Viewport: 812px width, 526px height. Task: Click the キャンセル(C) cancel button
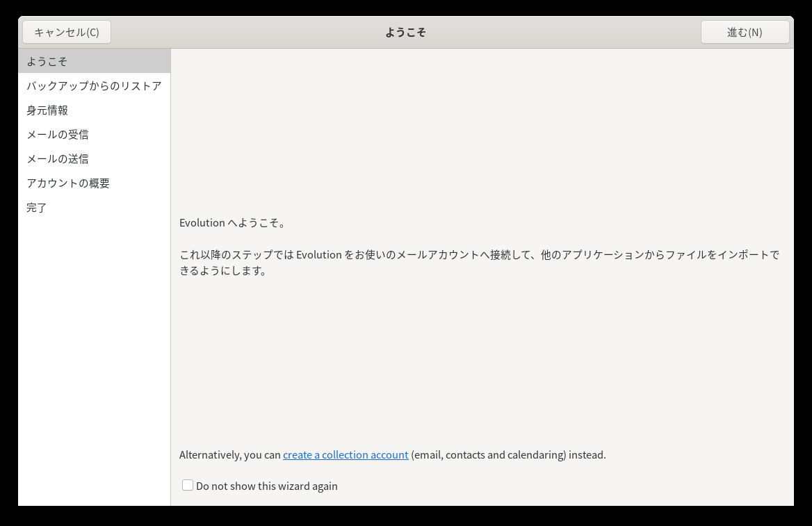pyautogui.click(x=67, y=32)
